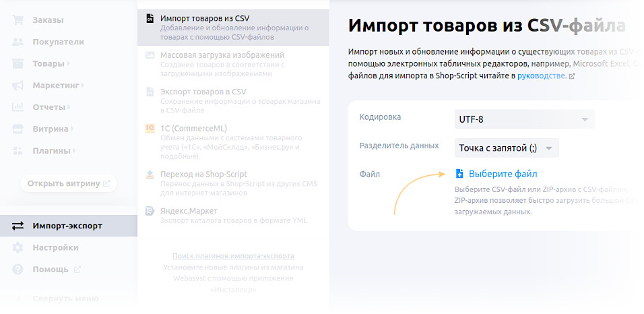The image size is (644, 314).
Task: Click the CSV file icon next to Импорт товаров
Action: coord(150,18)
